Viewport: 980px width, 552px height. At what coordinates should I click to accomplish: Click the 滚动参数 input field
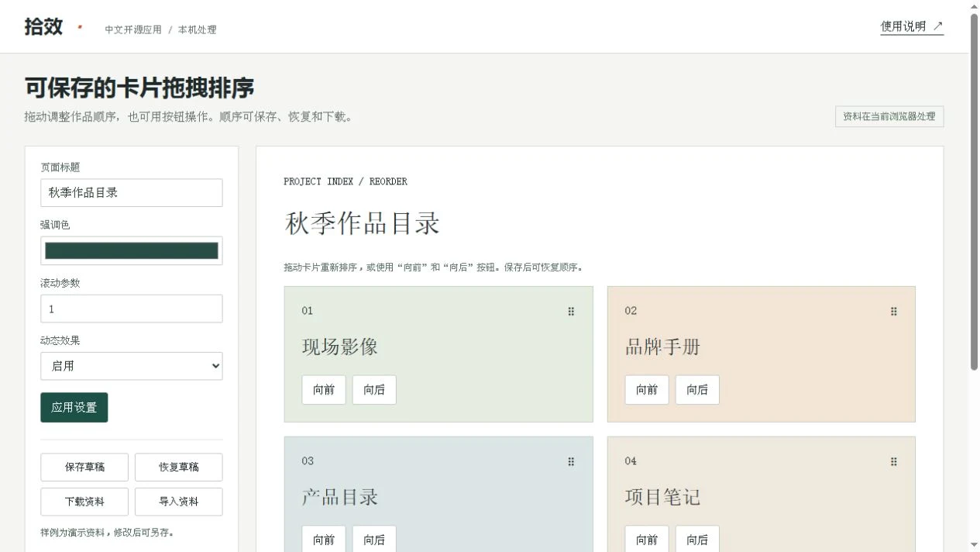[132, 309]
